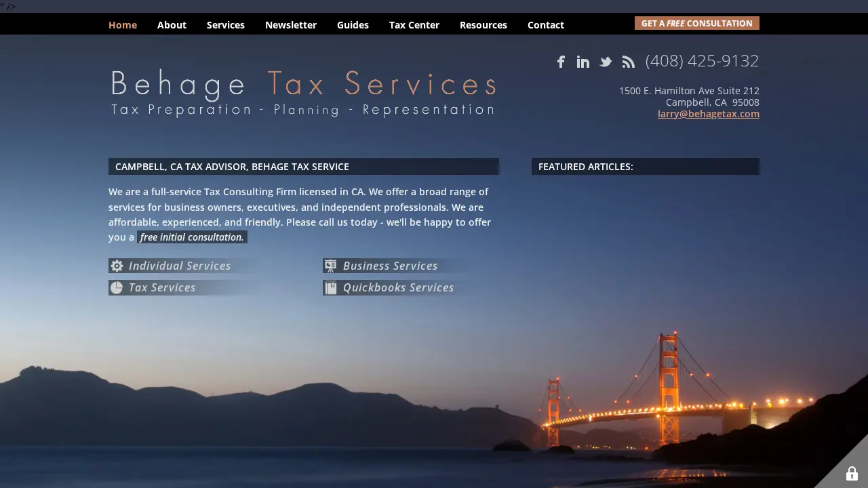Click the larry@behagetax.com email link

(709, 114)
